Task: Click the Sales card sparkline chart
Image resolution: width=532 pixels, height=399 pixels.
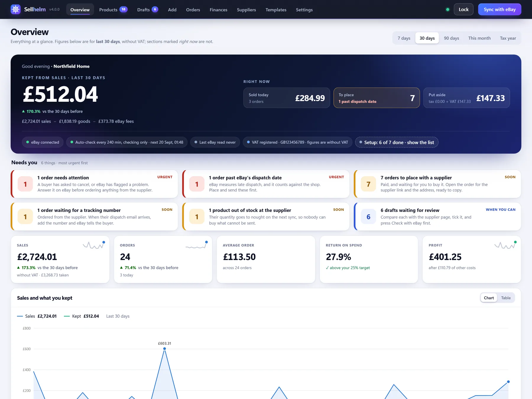Action: click(94, 245)
